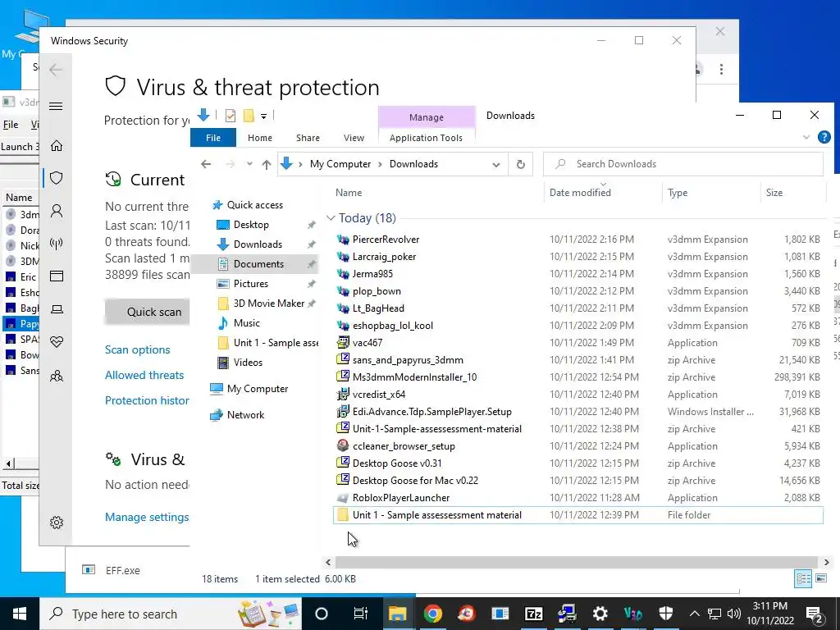
Task: Open Device performance & health heart icon
Action: pyautogui.click(x=57, y=341)
